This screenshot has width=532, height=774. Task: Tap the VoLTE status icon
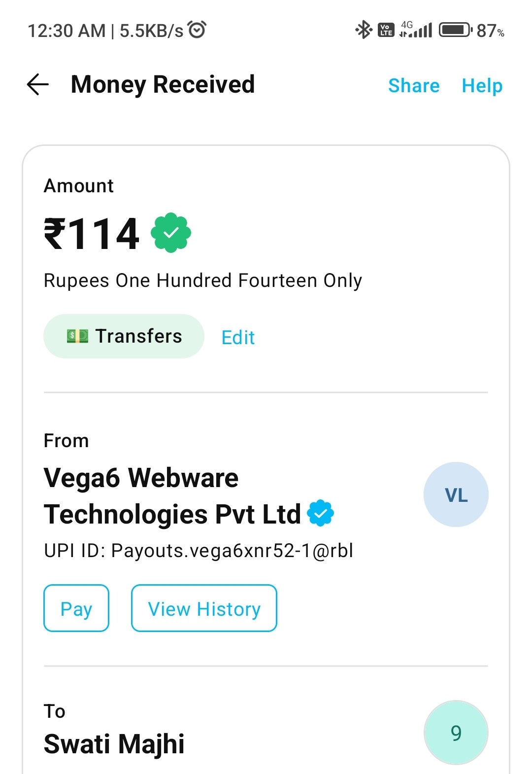pyautogui.click(x=386, y=30)
